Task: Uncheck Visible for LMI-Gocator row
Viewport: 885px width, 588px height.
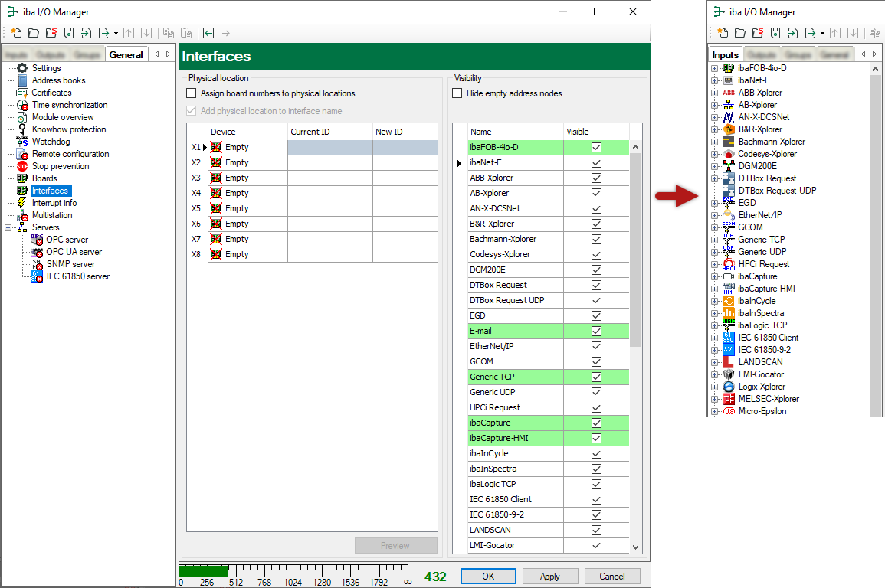Action: 596,545
